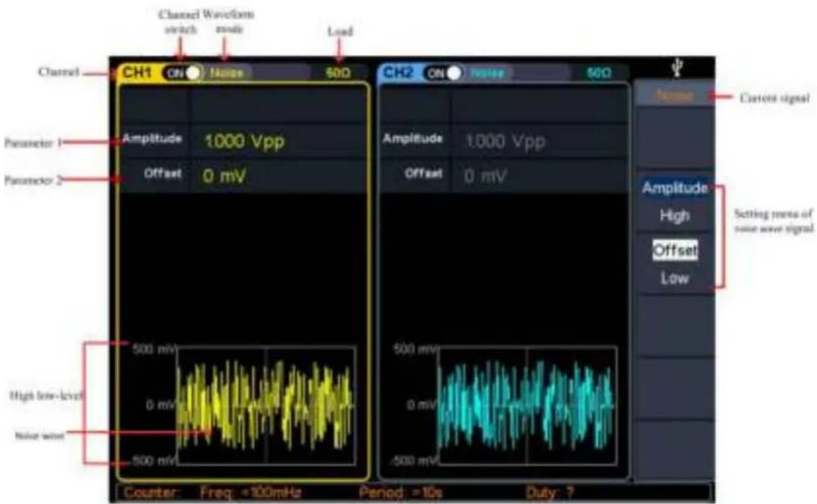
Task: Click the Noise current signal header
Action: coord(674,95)
